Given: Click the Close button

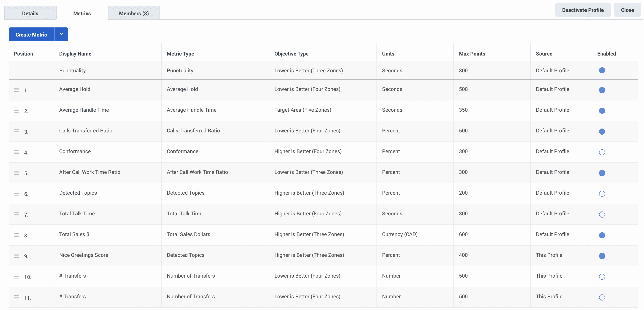Looking at the screenshot, I should coord(627,10).
